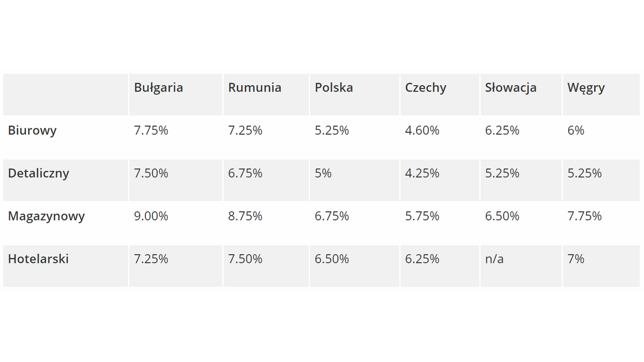Screen dimensions: 644x362
Task: Click the n/a cell for Słowacja
Action: (494, 260)
